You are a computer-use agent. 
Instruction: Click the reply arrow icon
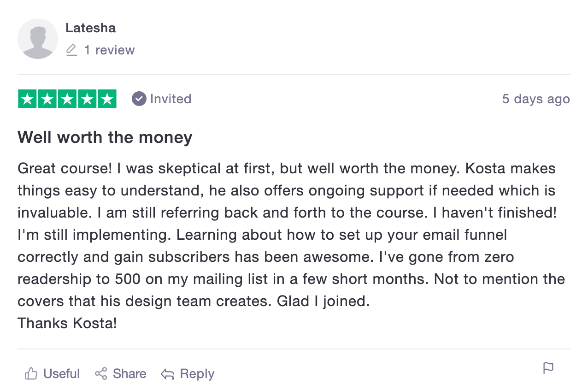168,374
